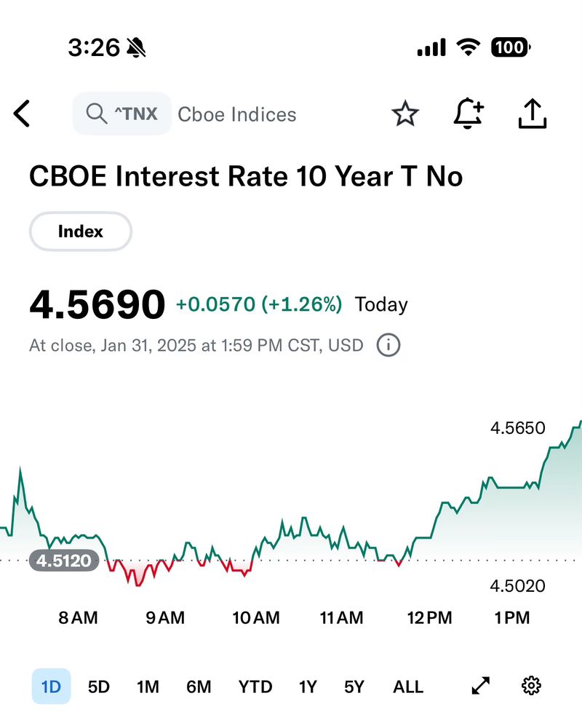Viewport: 582px width, 728px height.
Task: Tap the 4.5120 previous close marker
Action: tap(64, 561)
